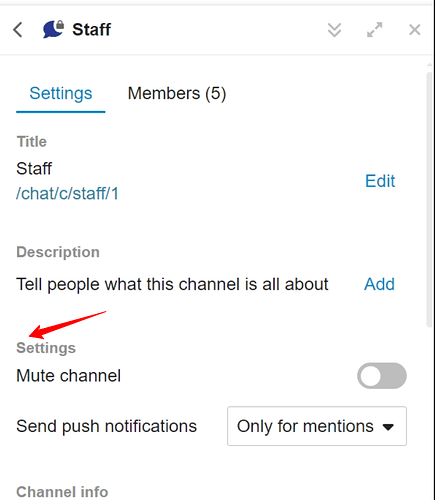Image resolution: width=435 pixels, height=500 pixels.
Task: Click Add to add a channel description
Action: [x=379, y=284]
